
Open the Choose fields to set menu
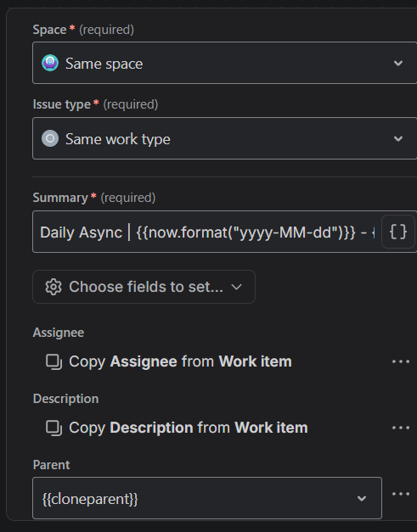[x=144, y=287]
